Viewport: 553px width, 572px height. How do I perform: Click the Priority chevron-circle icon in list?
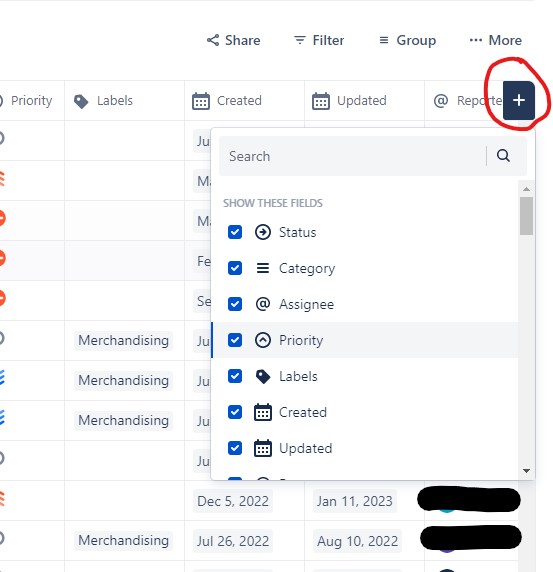263,340
